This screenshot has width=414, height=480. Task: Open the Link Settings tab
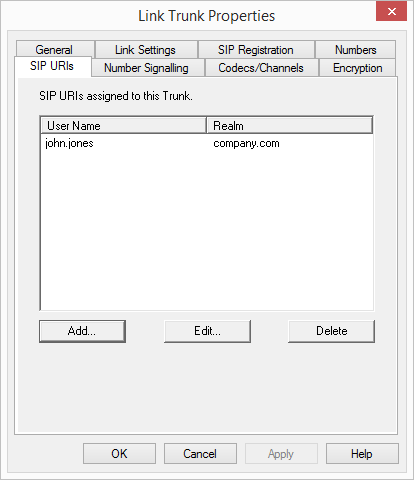(146, 49)
